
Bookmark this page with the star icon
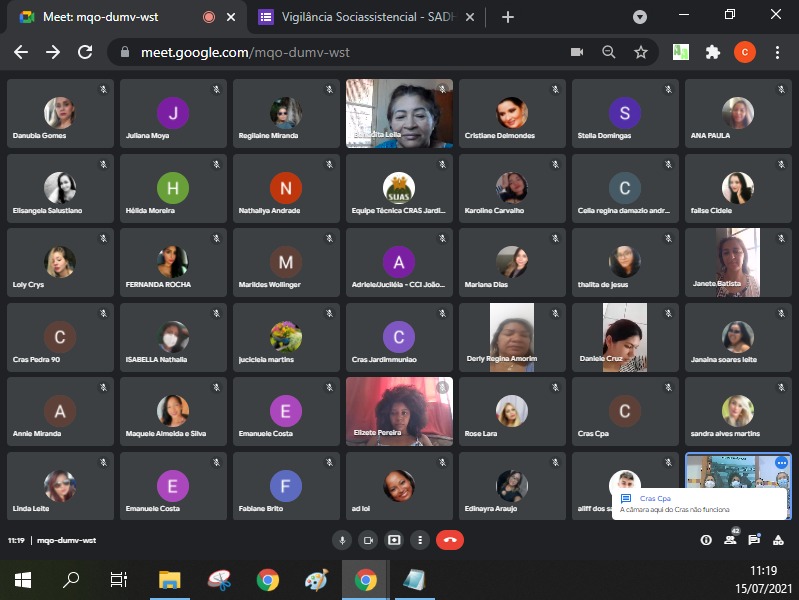coord(641,52)
